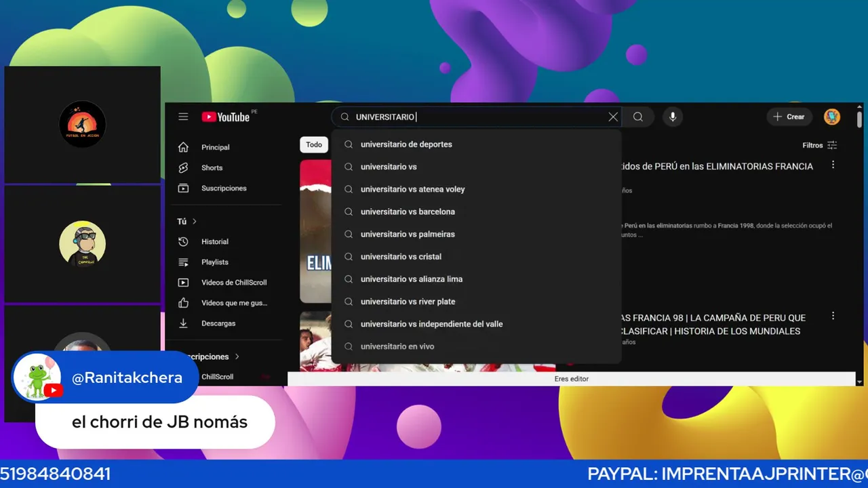Select suggestion universitario vs river plate
The image size is (868, 488).
point(476,301)
